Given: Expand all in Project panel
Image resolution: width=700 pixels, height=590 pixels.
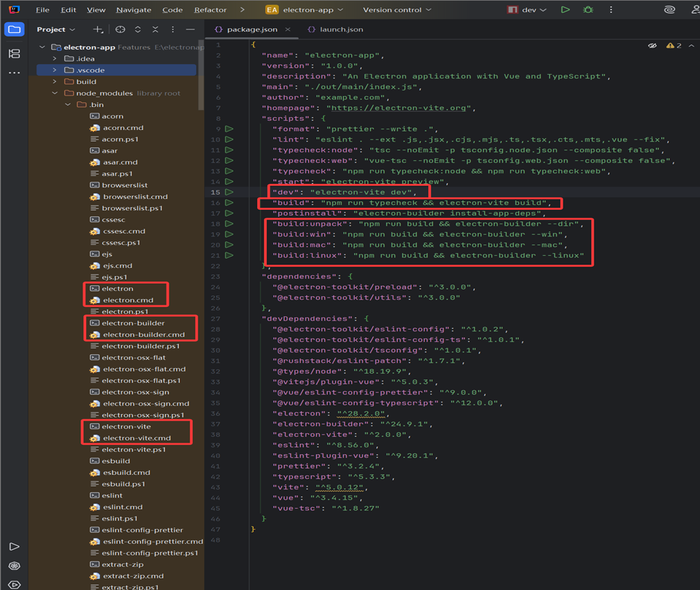Looking at the screenshot, I should tap(138, 29).
